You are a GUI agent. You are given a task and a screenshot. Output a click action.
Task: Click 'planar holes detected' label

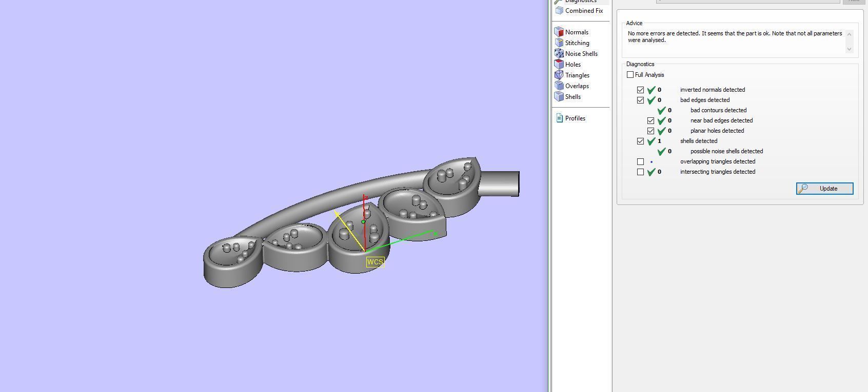717,131
